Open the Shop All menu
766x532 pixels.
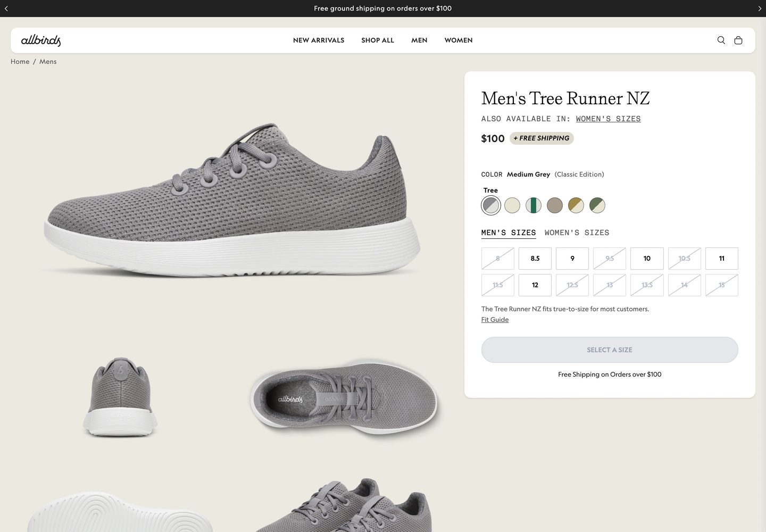(x=378, y=40)
